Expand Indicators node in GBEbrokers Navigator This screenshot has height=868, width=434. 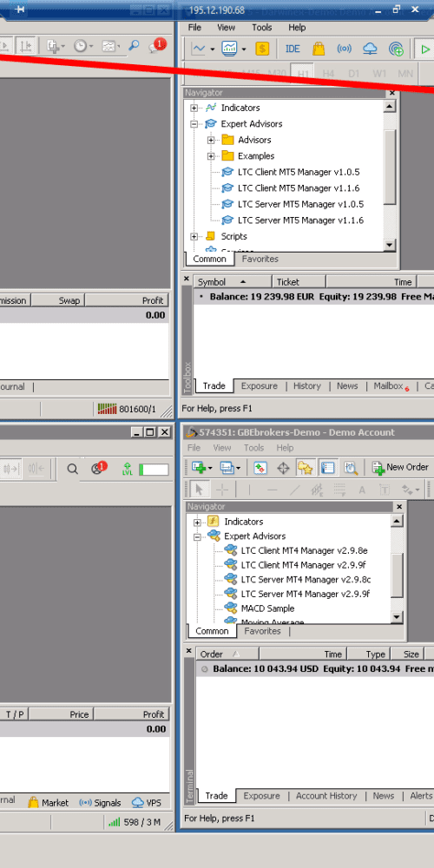coord(197,522)
